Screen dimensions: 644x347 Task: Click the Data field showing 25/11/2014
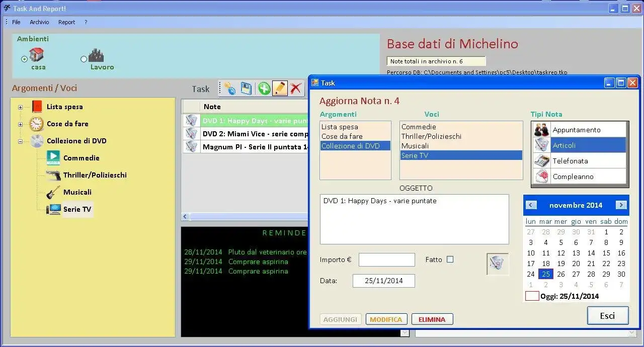[384, 281]
